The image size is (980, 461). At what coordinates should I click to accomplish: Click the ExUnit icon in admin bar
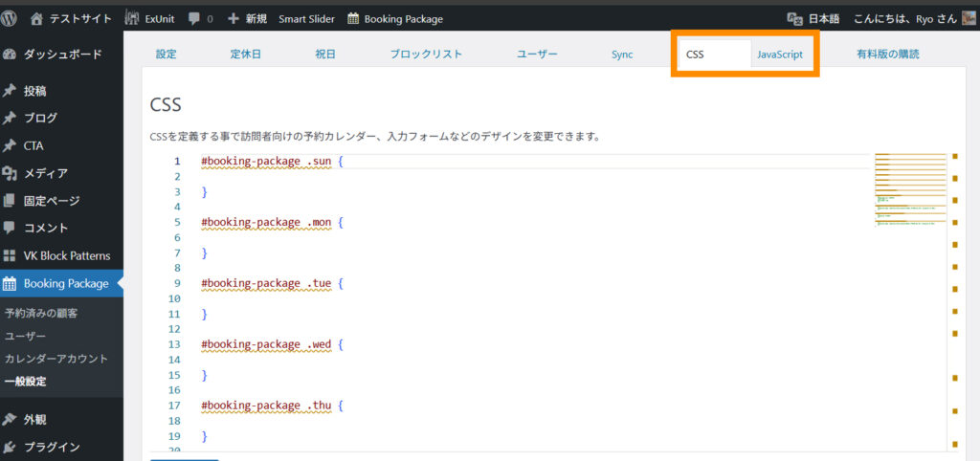pos(133,18)
